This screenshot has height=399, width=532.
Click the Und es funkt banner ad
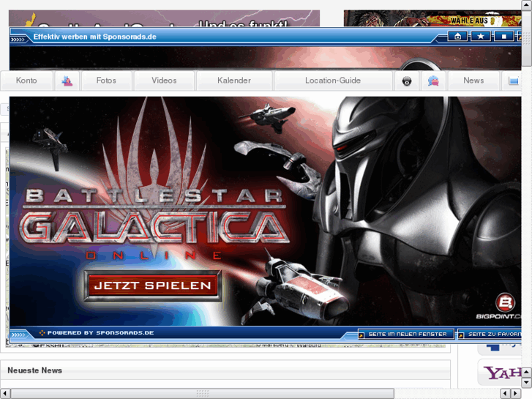164,18
